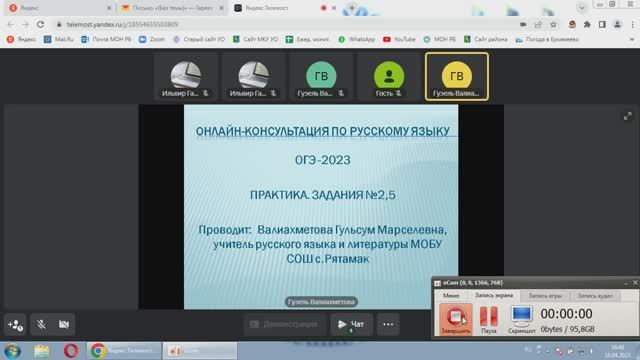Open the add participants button
Screen dimensions: 640x360
point(15,324)
